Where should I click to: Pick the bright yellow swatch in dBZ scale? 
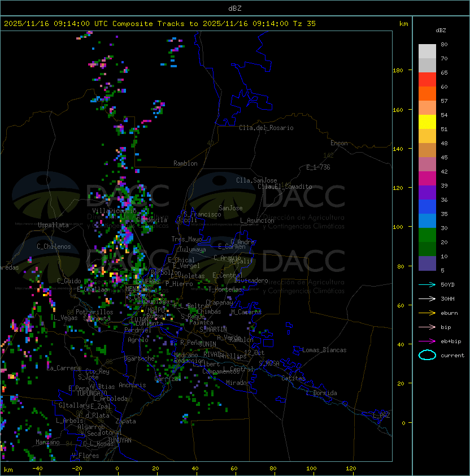427,122
